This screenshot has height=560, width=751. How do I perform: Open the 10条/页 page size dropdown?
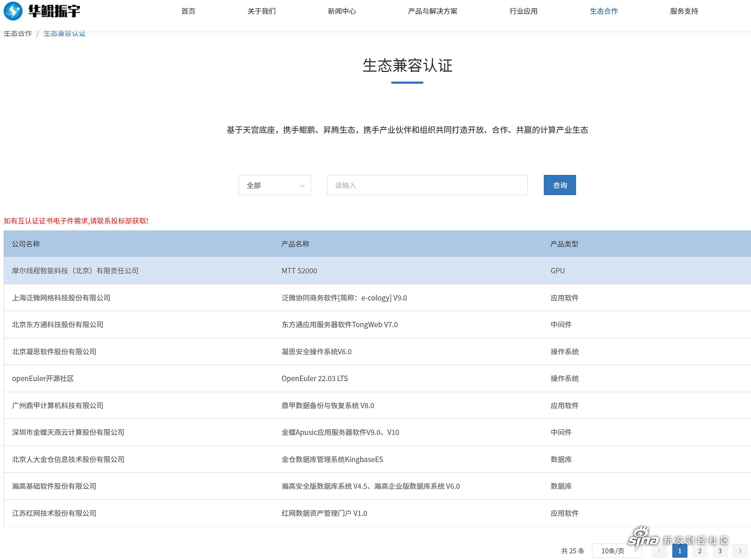coord(617,551)
